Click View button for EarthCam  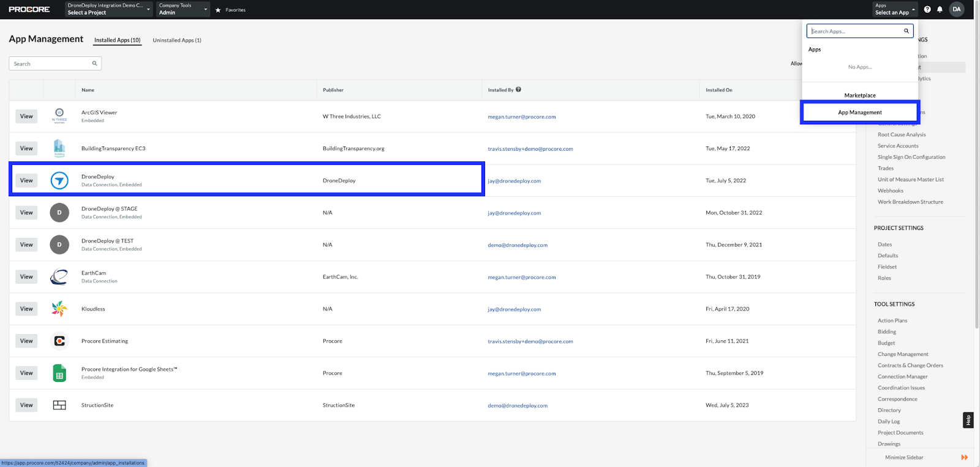click(x=26, y=277)
